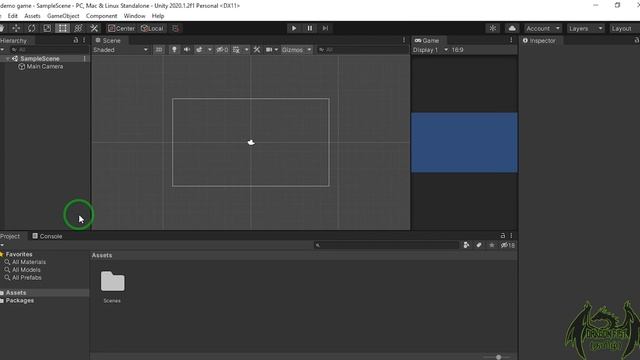Open the cloud services button
Screen dimensions: 640x360
(512, 28)
